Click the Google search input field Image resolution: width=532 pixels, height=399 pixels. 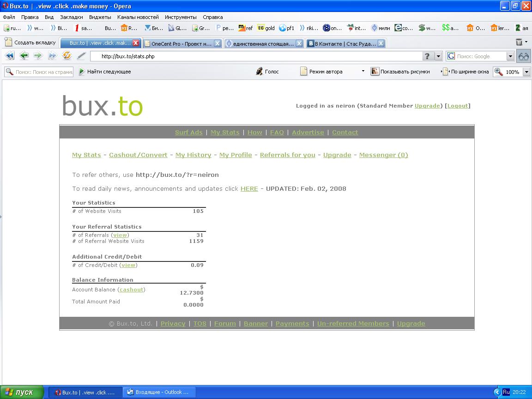(480, 56)
